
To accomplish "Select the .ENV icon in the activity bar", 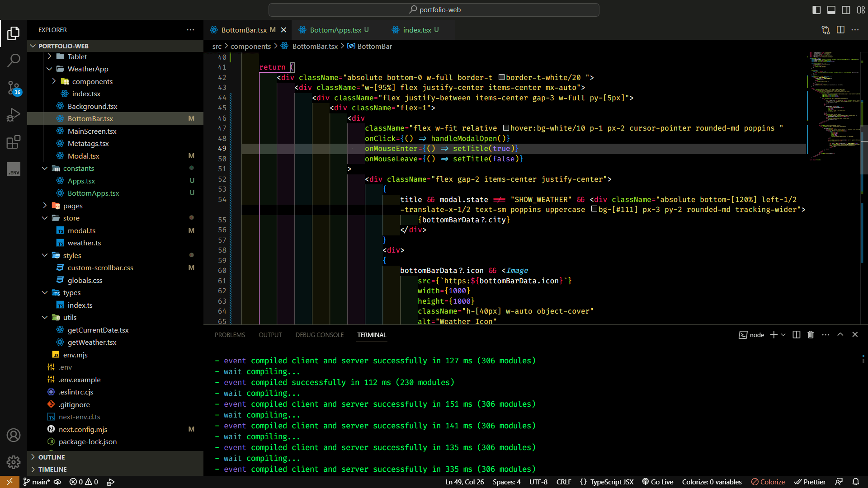I will click(14, 169).
